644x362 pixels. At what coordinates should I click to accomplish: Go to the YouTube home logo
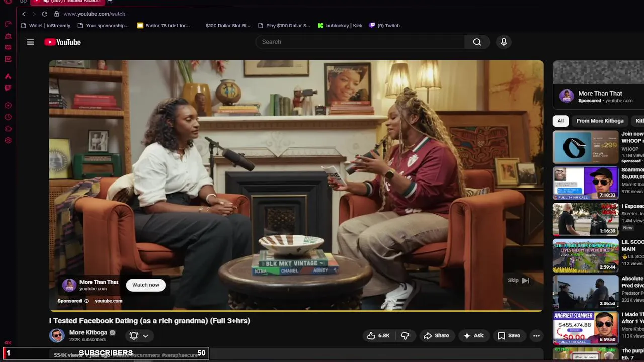pyautogui.click(x=62, y=42)
